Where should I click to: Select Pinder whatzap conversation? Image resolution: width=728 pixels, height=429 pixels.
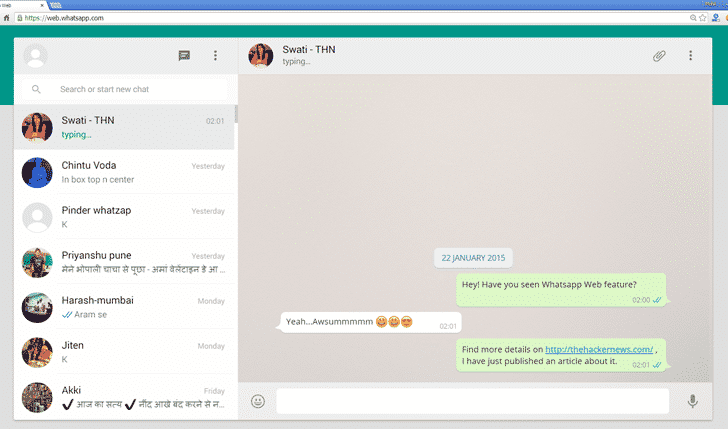[x=125, y=217]
